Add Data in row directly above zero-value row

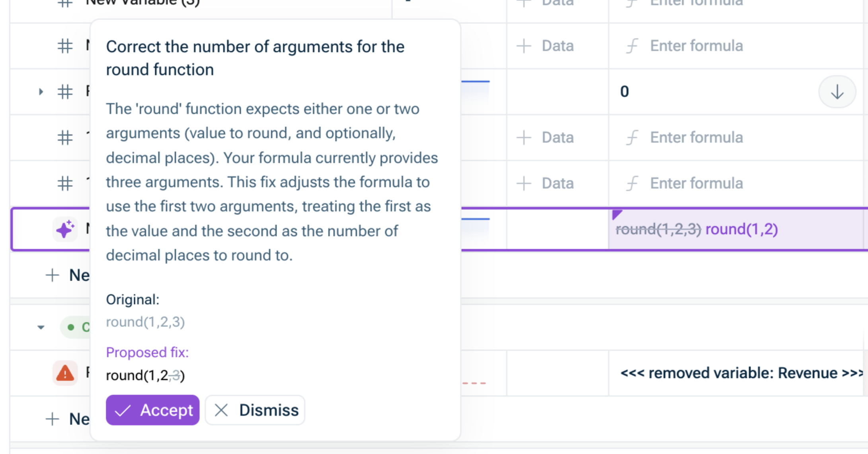click(546, 46)
